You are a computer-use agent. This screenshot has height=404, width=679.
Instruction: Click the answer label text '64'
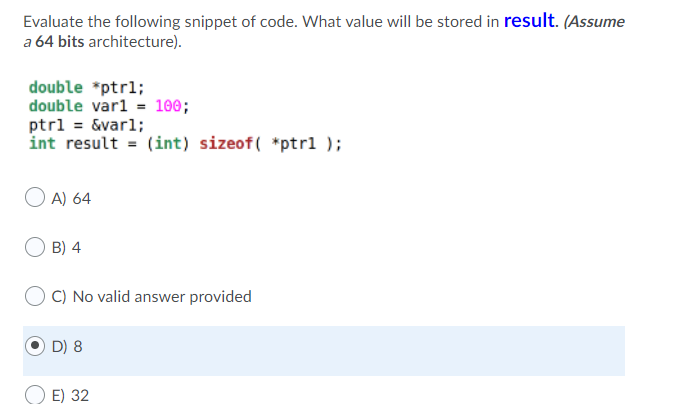(81, 198)
